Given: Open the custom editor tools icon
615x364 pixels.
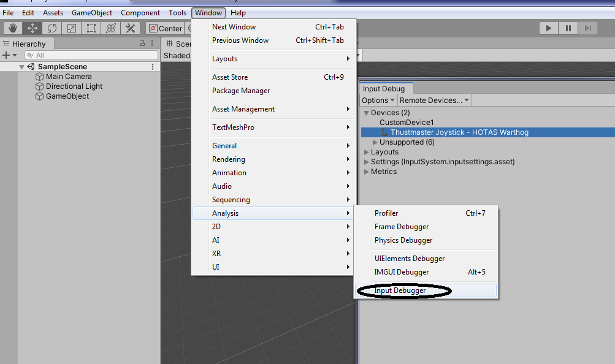Looking at the screenshot, I should pyautogui.click(x=130, y=28).
